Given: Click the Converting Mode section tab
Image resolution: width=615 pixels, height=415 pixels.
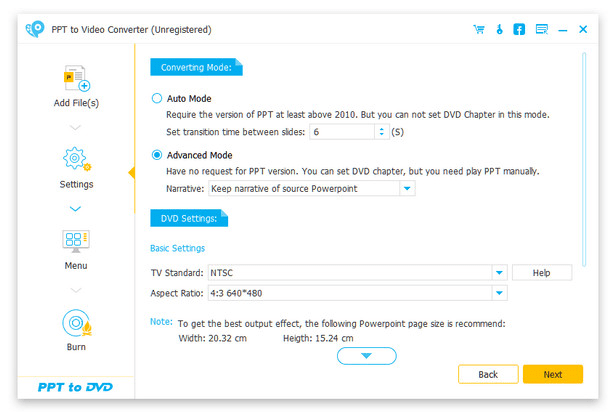Looking at the screenshot, I should [x=195, y=67].
